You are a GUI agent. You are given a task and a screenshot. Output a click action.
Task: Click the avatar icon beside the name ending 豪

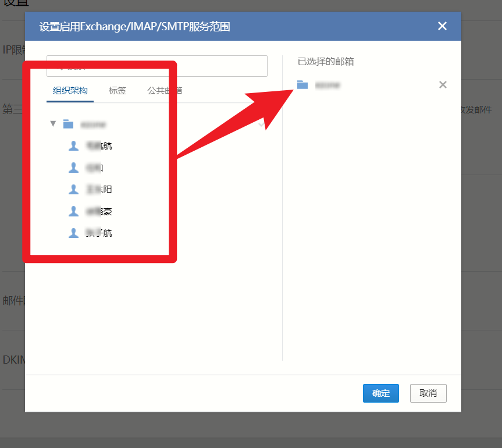click(x=73, y=211)
